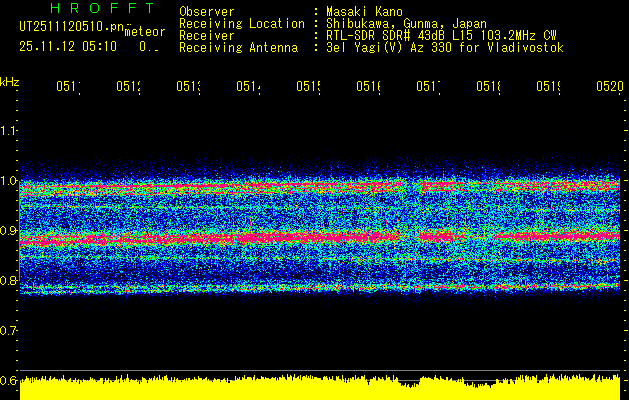Select the RTL-SDR SDR# 43dB receiver description
The image size is (629, 400).
click(x=441, y=36)
